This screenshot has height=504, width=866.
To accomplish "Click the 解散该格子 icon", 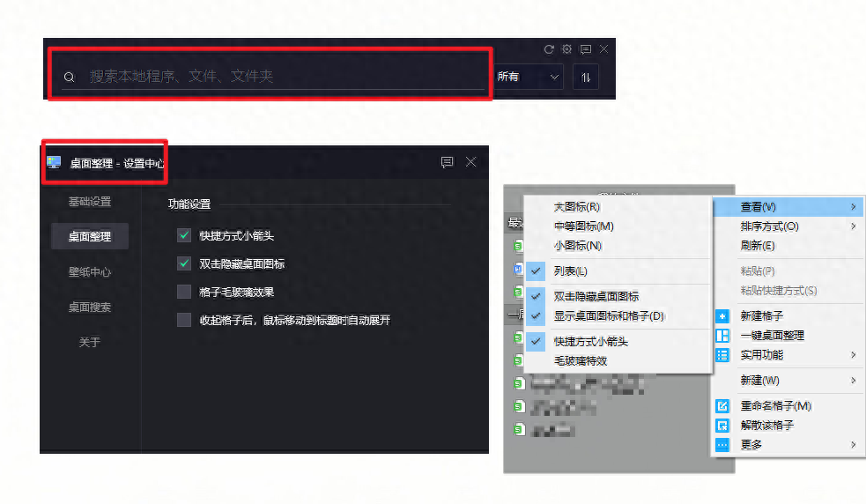I will (x=722, y=426).
